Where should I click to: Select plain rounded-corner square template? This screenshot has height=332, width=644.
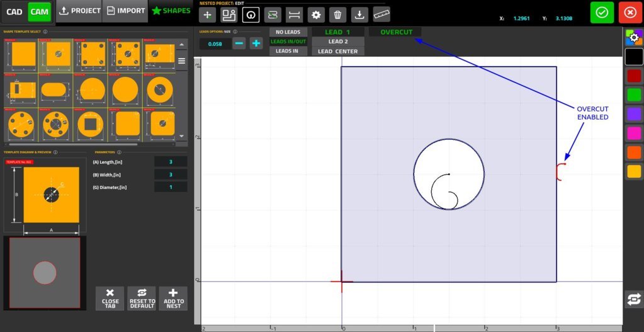coord(125,125)
